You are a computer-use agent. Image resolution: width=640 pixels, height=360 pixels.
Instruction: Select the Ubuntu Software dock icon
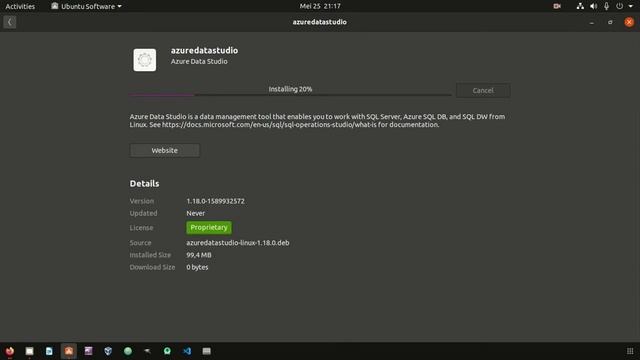click(x=69, y=351)
